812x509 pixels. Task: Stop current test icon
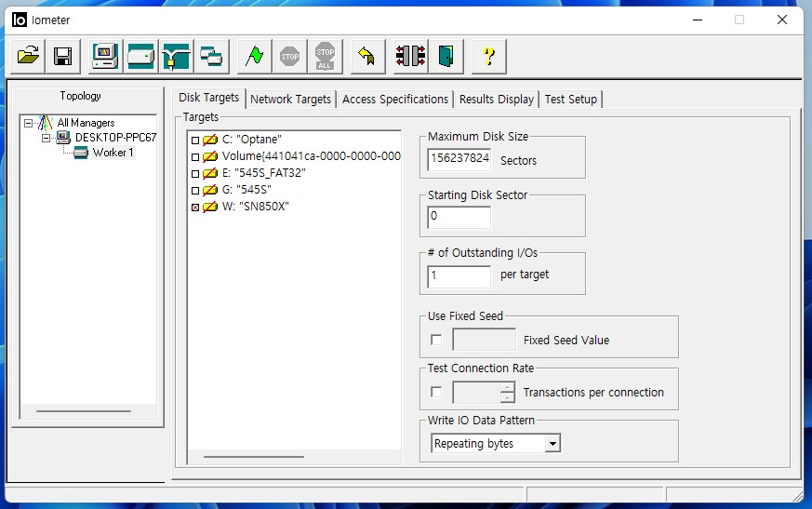(x=289, y=56)
